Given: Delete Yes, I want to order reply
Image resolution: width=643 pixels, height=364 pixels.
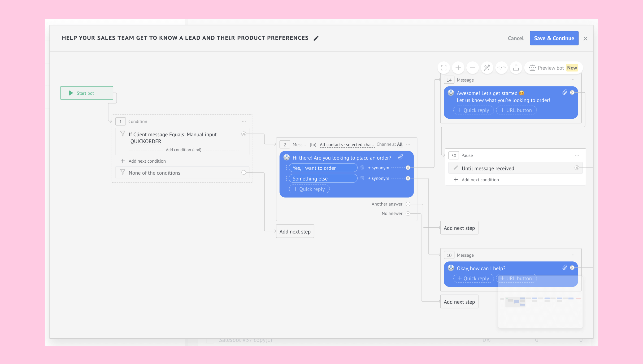Looking at the screenshot, I should [x=362, y=168].
